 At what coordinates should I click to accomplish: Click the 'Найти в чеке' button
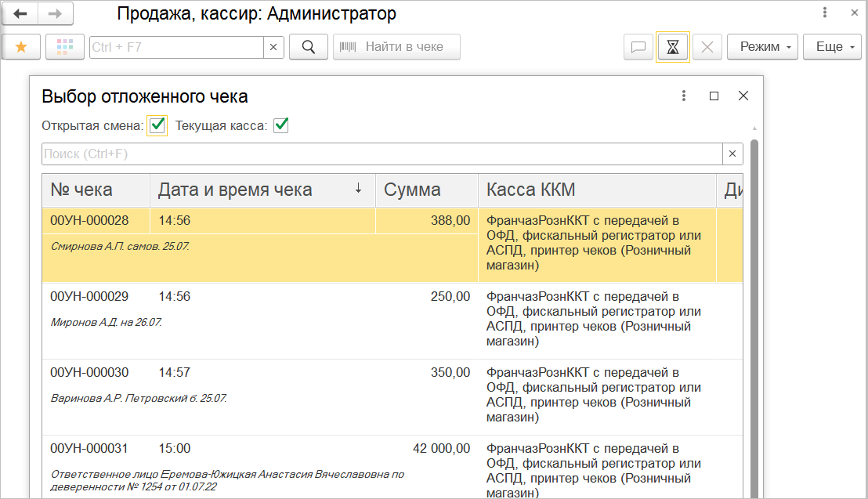tap(396, 47)
